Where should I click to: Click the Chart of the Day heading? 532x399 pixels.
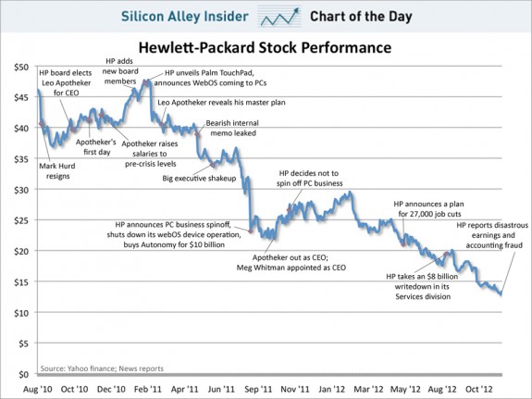361,17
